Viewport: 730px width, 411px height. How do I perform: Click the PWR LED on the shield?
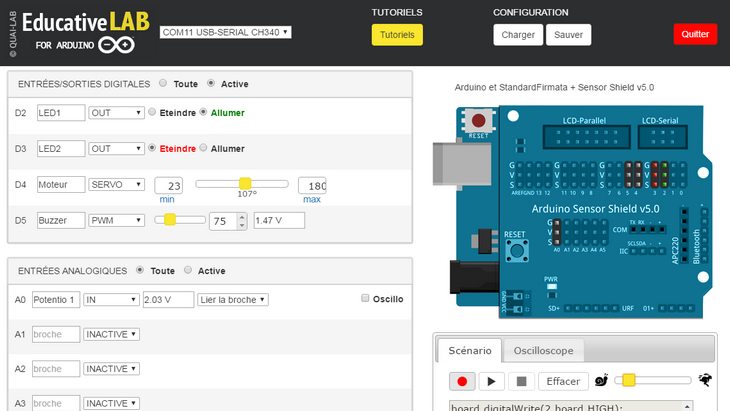tap(551, 287)
